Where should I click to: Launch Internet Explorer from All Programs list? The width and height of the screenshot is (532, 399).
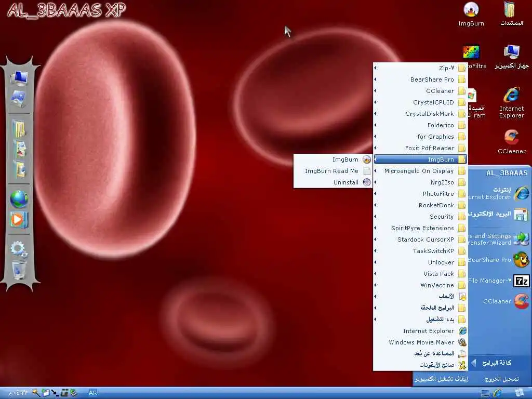tap(420, 331)
